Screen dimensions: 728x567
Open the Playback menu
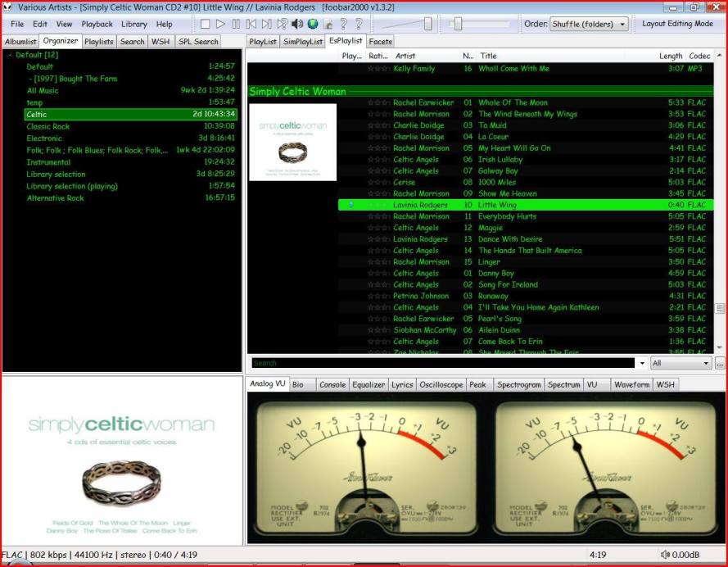[x=97, y=25]
